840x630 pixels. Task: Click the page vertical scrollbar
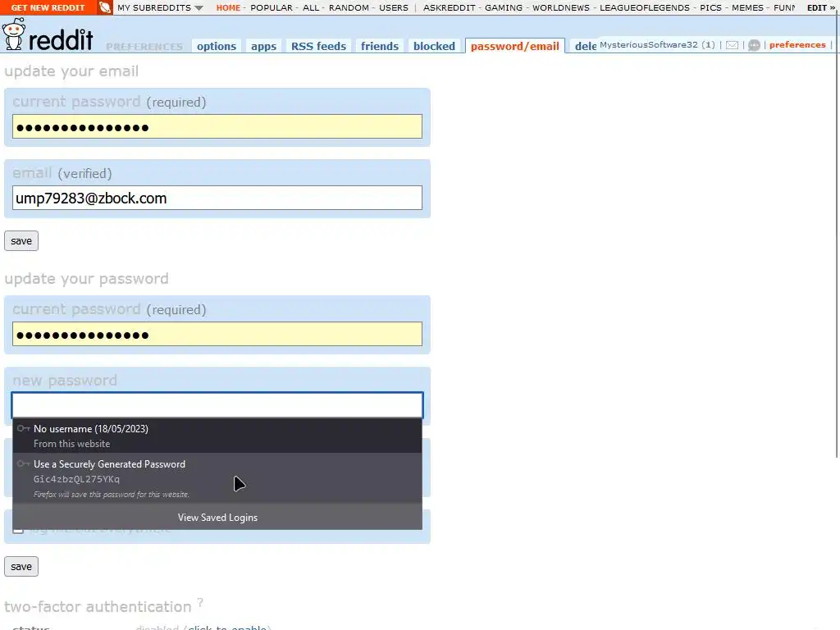pos(836,235)
